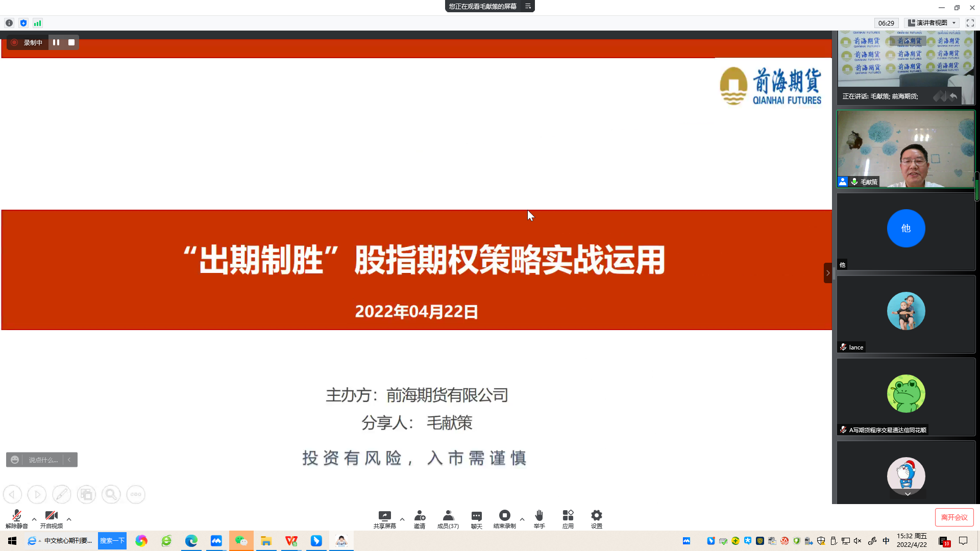Image resolution: width=980 pixels, height=551 pixels.
Task: Open the 应用 apps icon
Action: [x=568, y=519]
